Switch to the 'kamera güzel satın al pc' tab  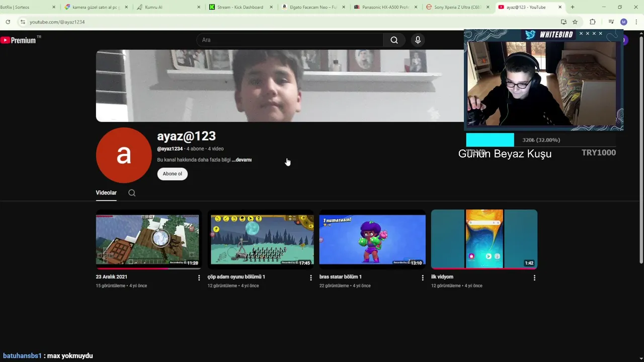[x=96, y=7]
